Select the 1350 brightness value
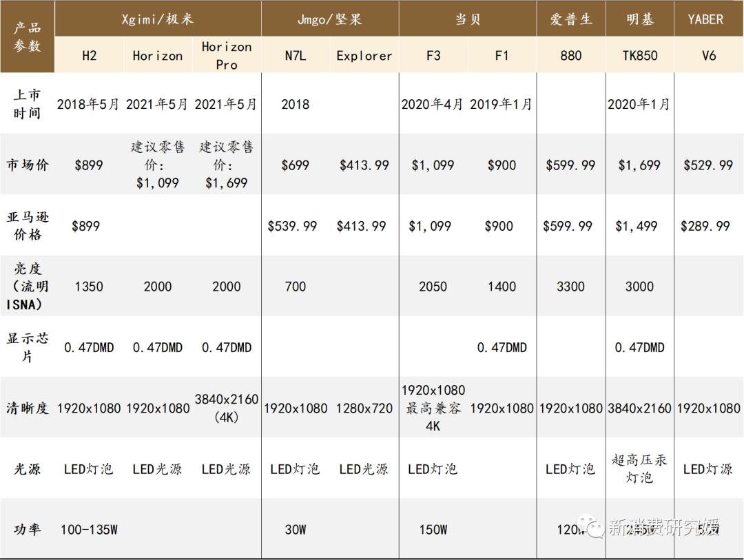 tap(89, 287)
